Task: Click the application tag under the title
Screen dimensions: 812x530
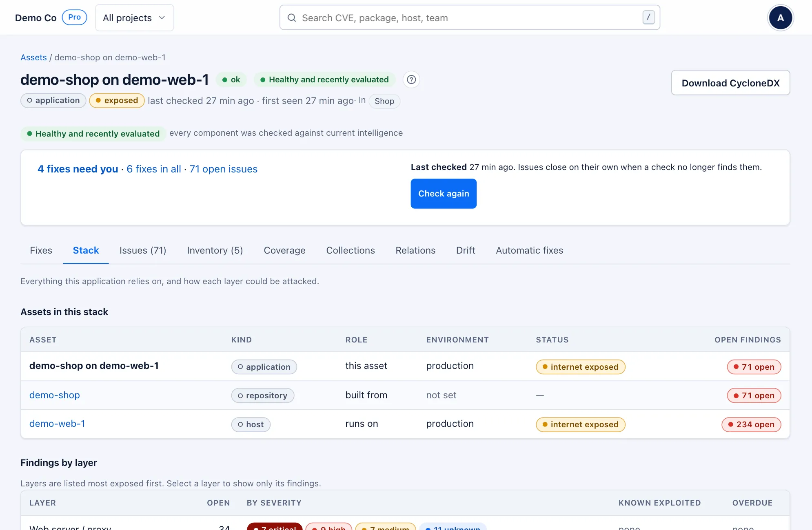Action: click(53, 101)
